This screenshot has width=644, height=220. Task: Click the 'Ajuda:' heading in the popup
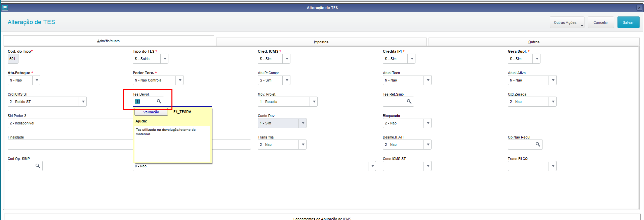(x=141, y=121)
